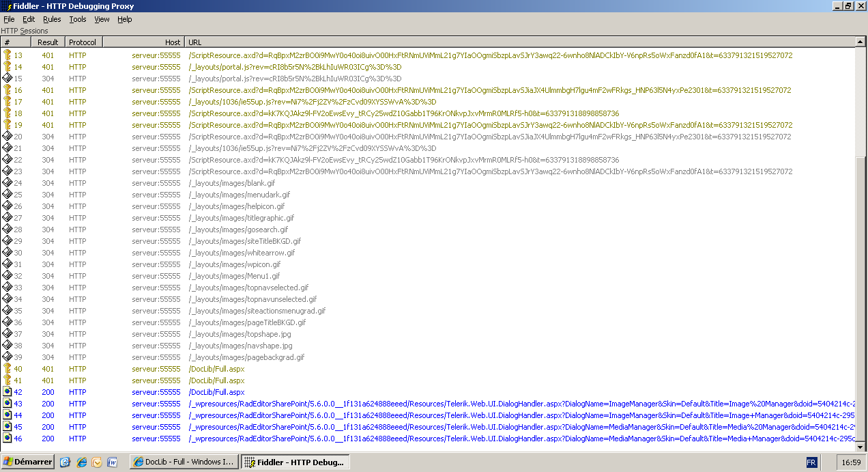Click the diamond icon of session 27
Image resolution: width=868 pixels, height=472 pixels.
tap(7, 218)
